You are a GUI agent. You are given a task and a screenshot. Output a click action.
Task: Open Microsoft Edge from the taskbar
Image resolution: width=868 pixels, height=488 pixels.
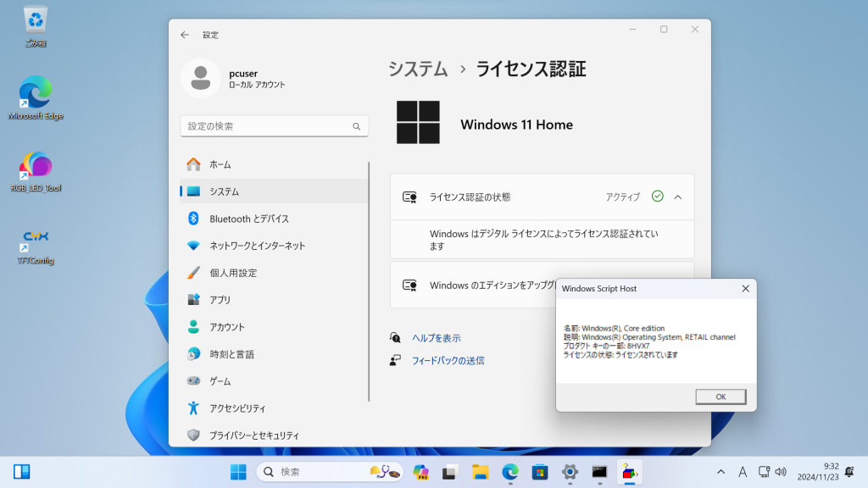click(509, 472)
